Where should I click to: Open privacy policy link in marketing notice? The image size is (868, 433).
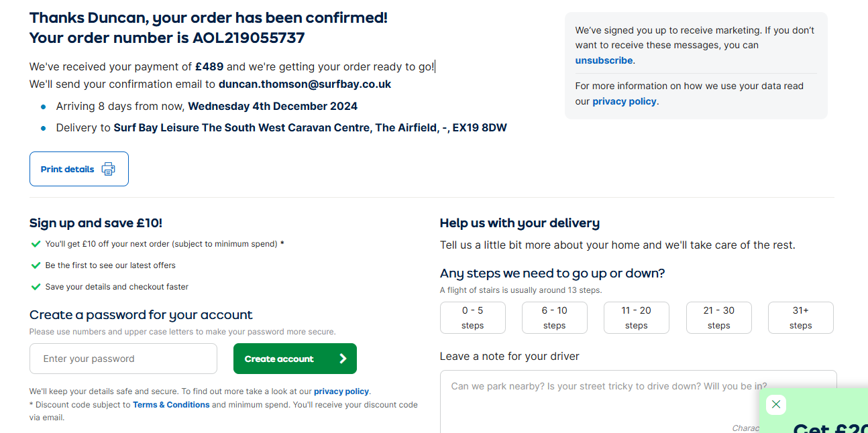pyautogui.click(x=625, y=102)
